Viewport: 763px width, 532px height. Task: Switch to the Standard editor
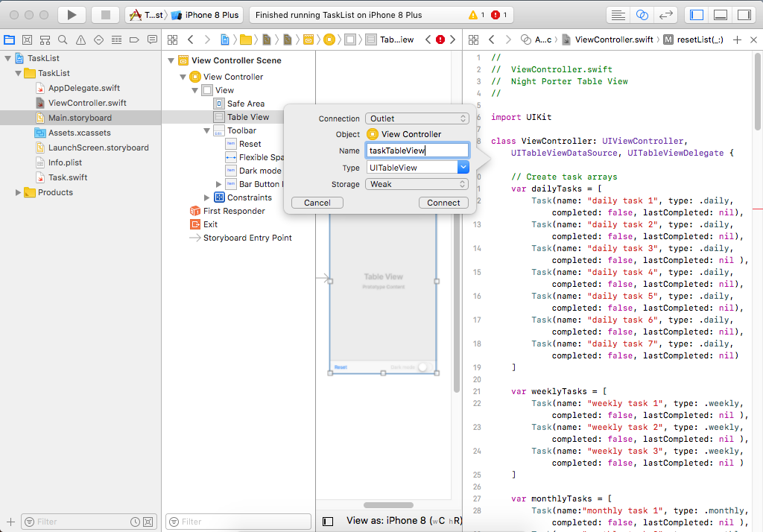click(x=618, y=15)
